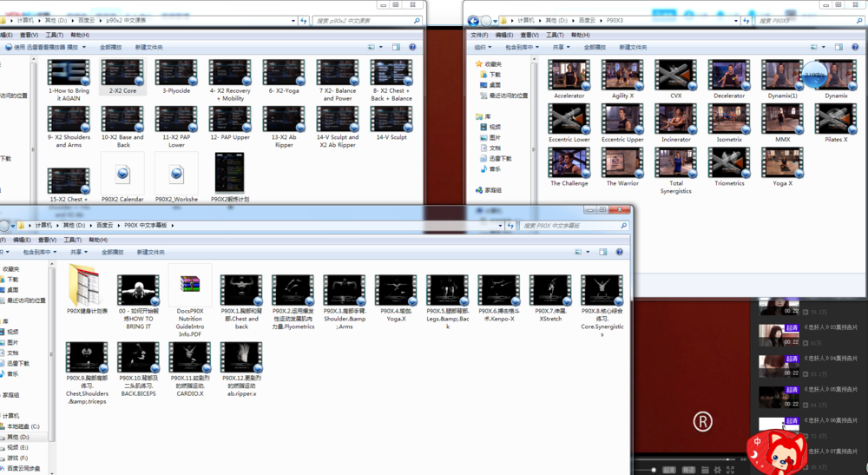Viewport: 868px width, 475px height.
Task: Select the MMX video file
Action: pyautogui.click(x=782, y=123)
